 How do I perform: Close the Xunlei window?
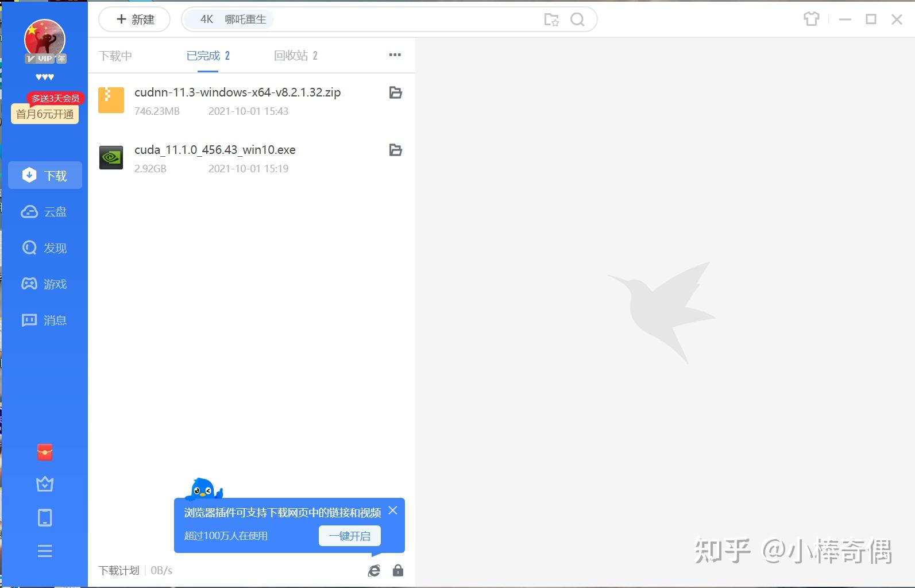[897, 20]
